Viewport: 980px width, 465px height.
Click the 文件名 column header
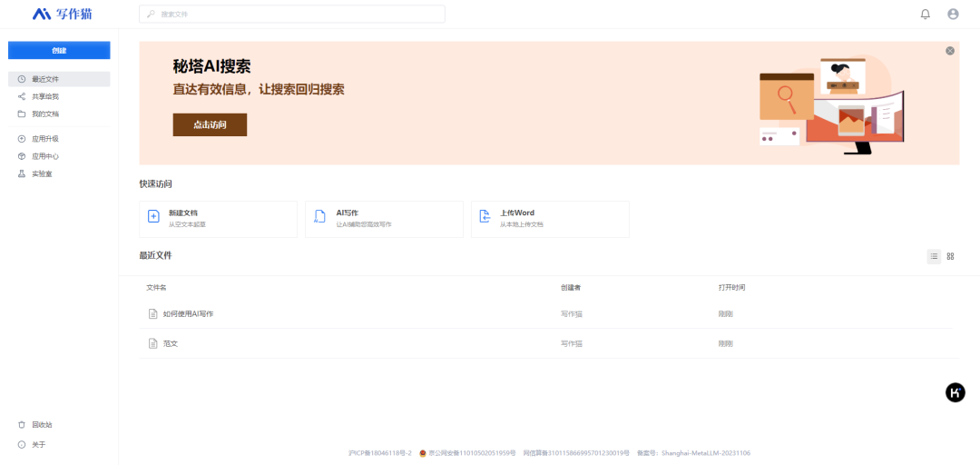pyautogui.click(x=156, y=288)
